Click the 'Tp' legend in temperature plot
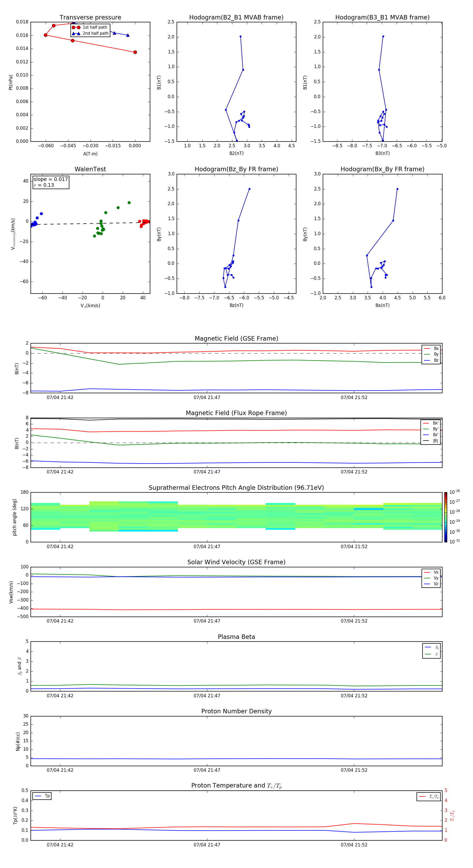This screenshot has width=473, height=868. (42, 796)
